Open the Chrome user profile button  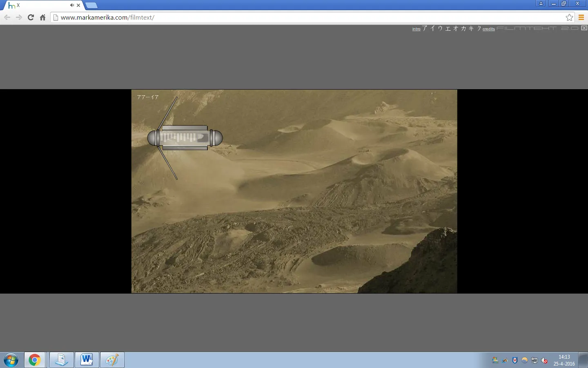[541, 4]
